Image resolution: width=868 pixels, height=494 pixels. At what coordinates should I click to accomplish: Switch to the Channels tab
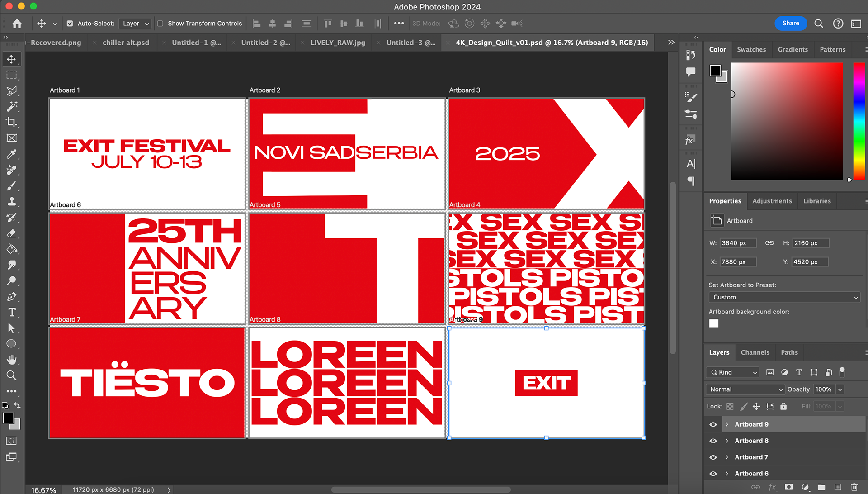point(755,352)
